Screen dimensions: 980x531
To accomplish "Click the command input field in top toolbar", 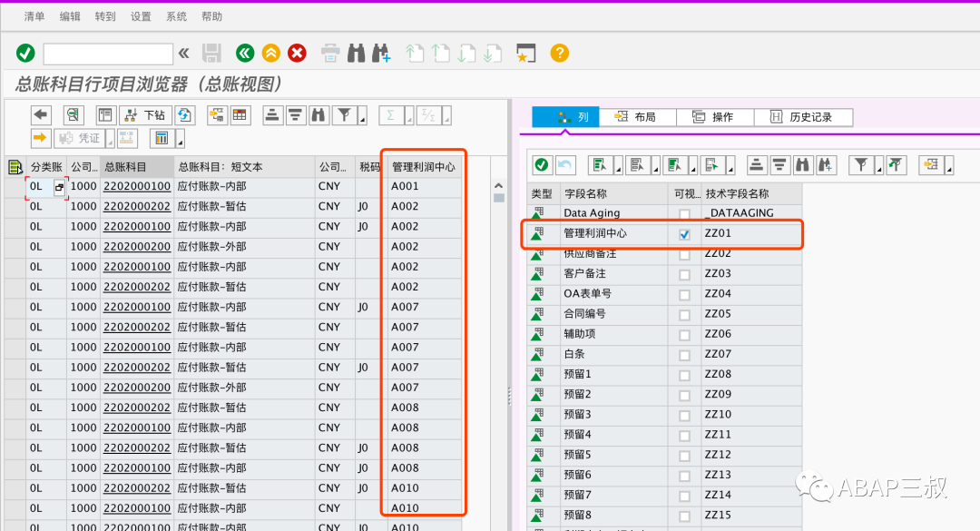I will (108, 54).
